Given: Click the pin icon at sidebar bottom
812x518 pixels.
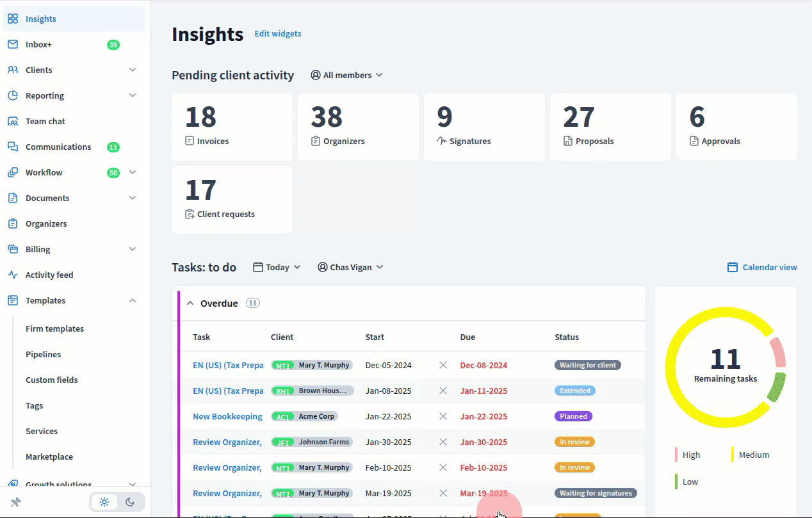Looking at the screenshot, I should click(15, 502).
